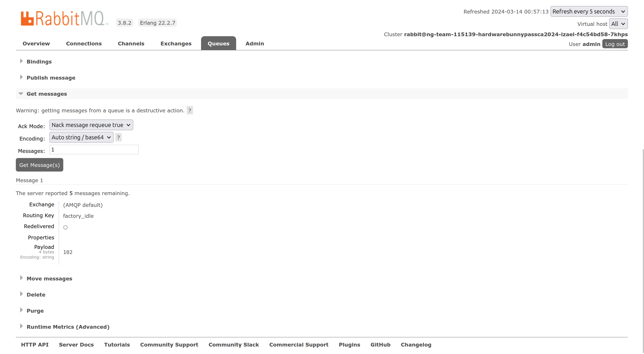Click the Refreshed timestamp text

[x=506, y=11]
